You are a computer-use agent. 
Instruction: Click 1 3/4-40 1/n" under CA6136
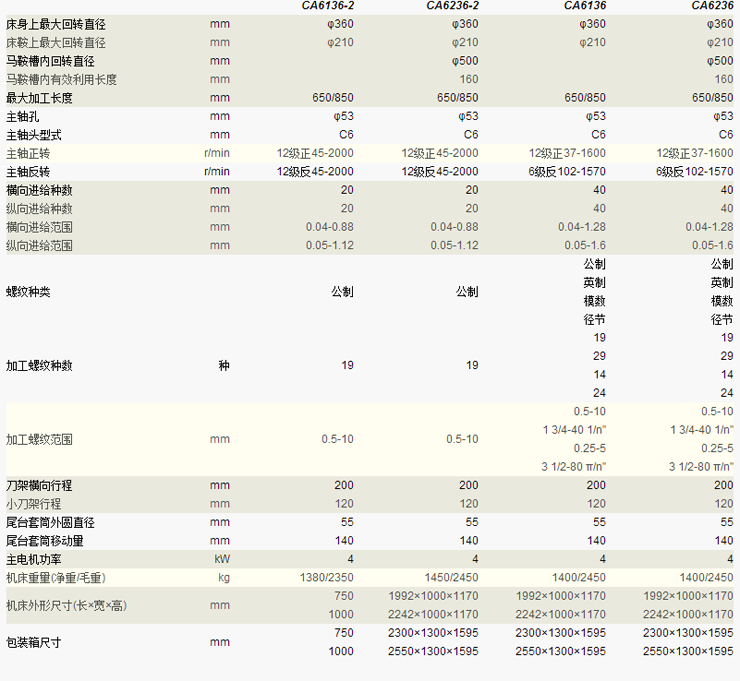click(x=574, y=430)
